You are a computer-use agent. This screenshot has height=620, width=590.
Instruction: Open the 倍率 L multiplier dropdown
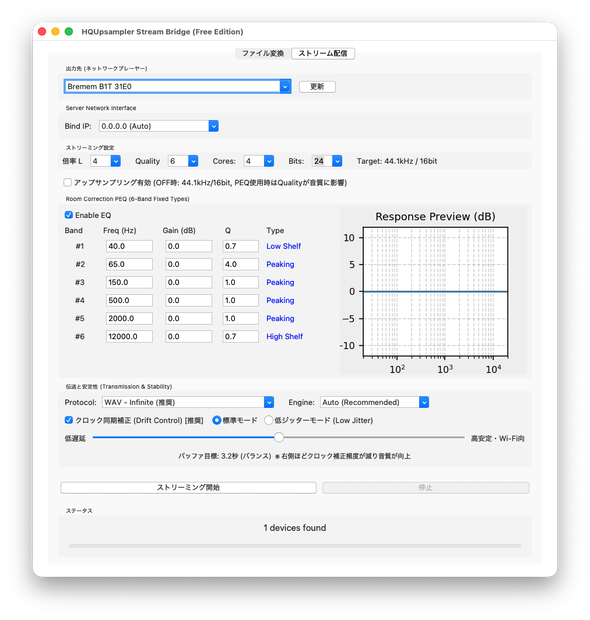105,161
